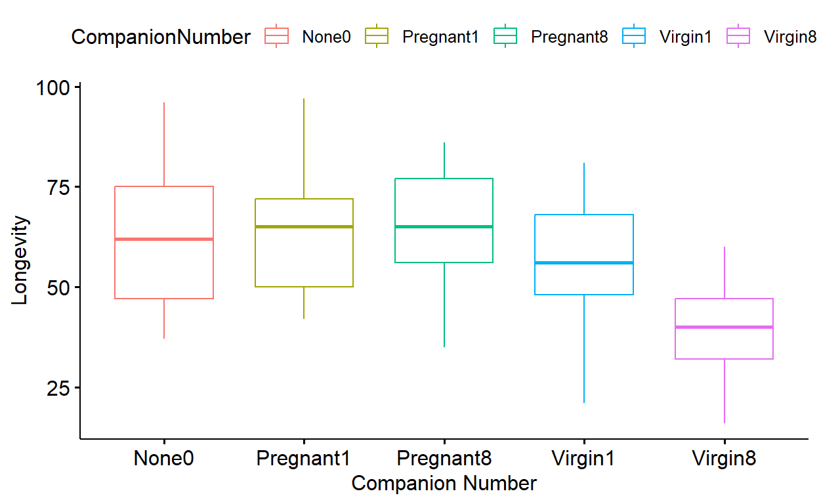Select the CompanionNumber legend title
819x504 pixels.
tap(161, 37)
